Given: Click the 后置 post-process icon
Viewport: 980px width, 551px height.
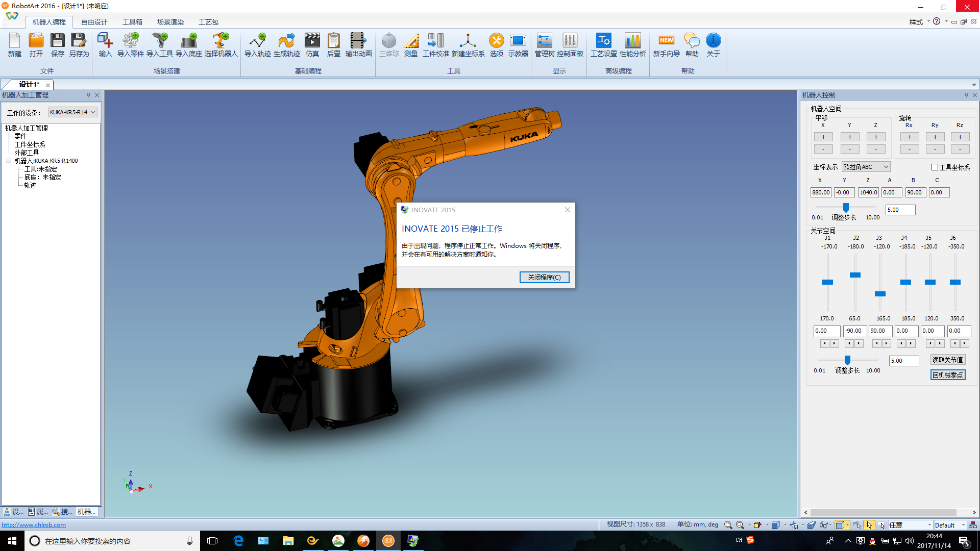Looking at the screenshot, I should click(x=334, y=45).
